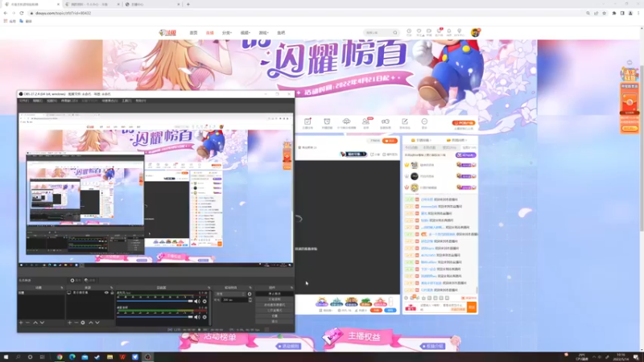Move scene up in OBS scenes list

point(35,323)
